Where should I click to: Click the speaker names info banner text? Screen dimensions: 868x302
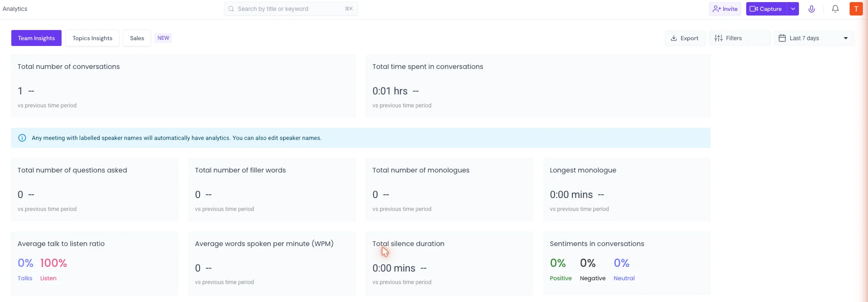(177, 138)
